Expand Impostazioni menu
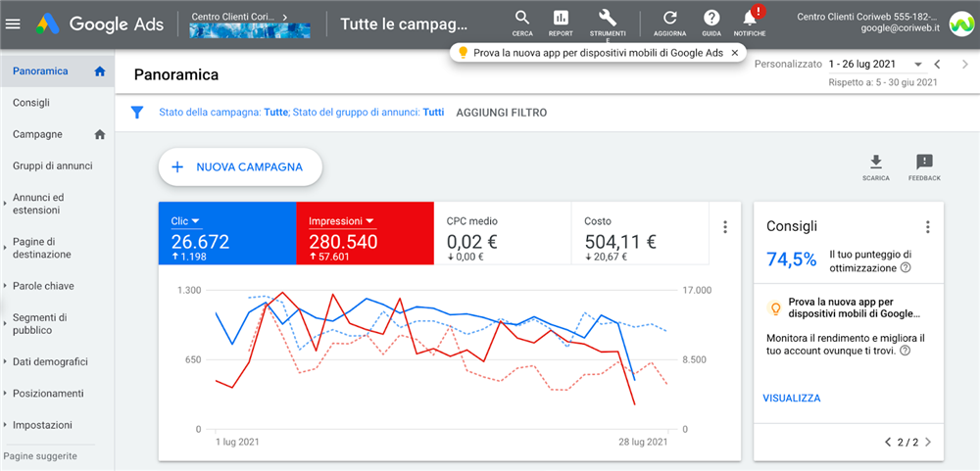The image size is (980, 471). pos(4,425)
